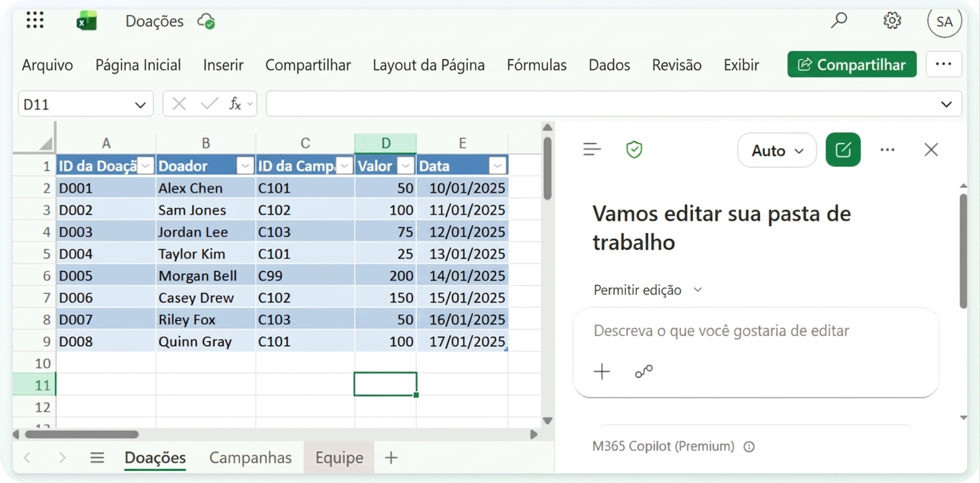
Task: Open settings gear icon
Action: click(892, 21)
